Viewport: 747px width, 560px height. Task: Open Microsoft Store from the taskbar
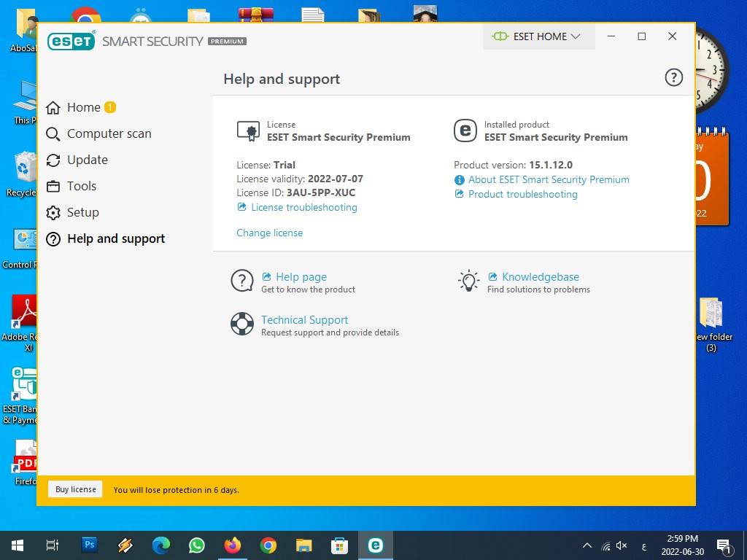(340, 545)
